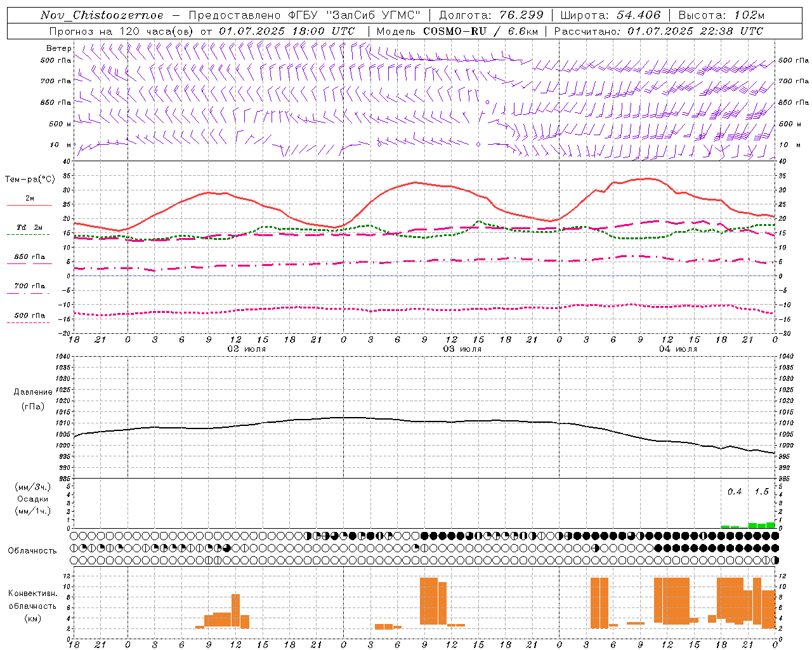Click the Облачность panel label

click(x=32, y=550)
